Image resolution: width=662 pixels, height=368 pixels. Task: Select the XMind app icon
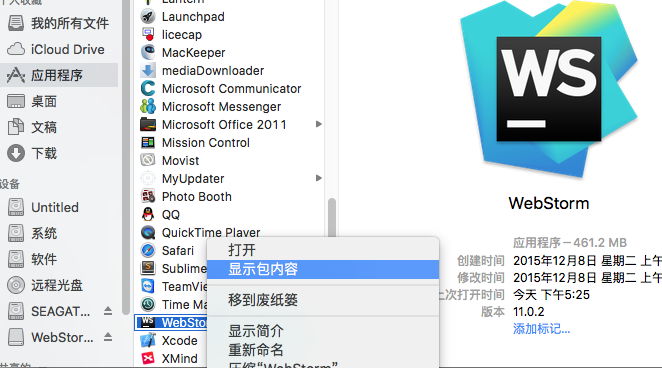[x=148, y=358]
